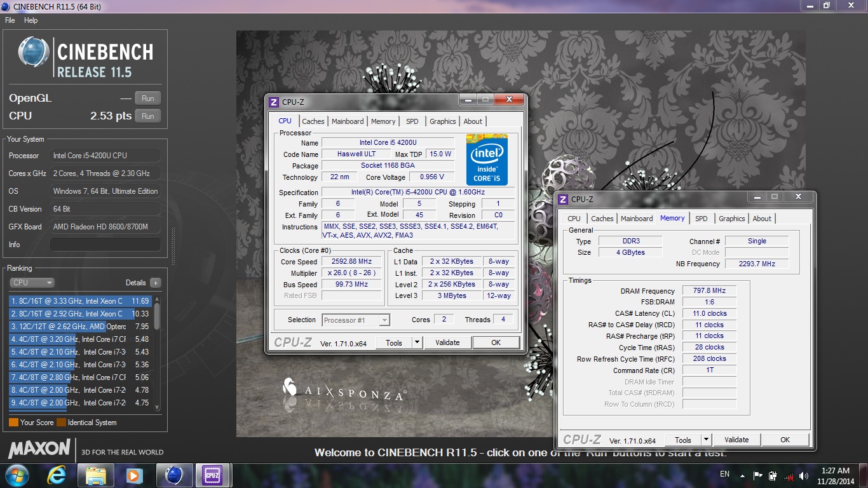Switch to Mainboard tab in the CPU tab window
The height and width of the screenshot is (488, 868).
[348, 121]
